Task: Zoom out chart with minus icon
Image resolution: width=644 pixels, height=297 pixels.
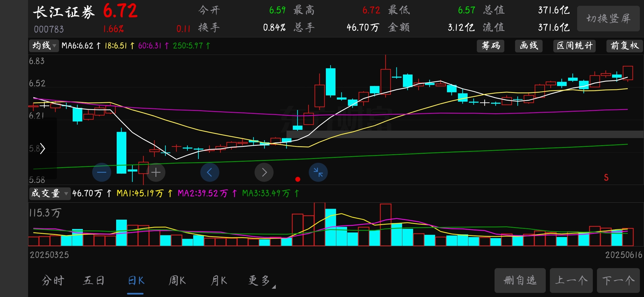Action: 102,172
